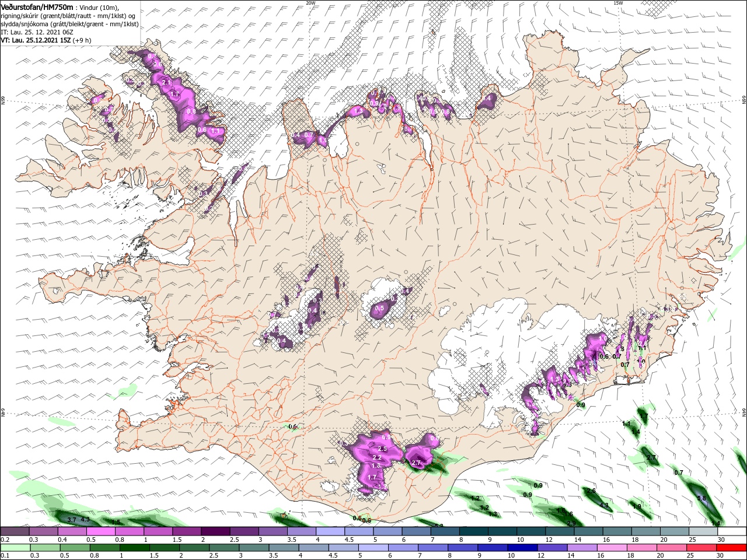Click the '5.8' precipitation value offshore
747x560 pixels.
pyautogui.click(x=701, y=498)
